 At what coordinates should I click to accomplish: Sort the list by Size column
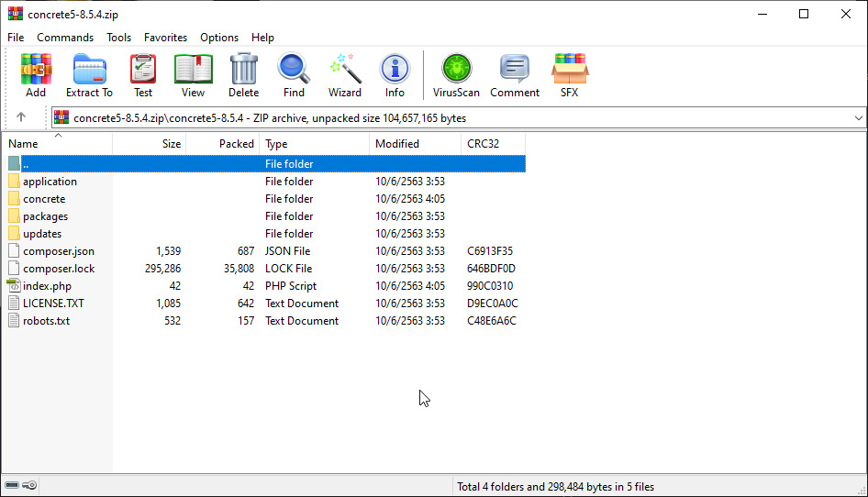coord(150,144)
